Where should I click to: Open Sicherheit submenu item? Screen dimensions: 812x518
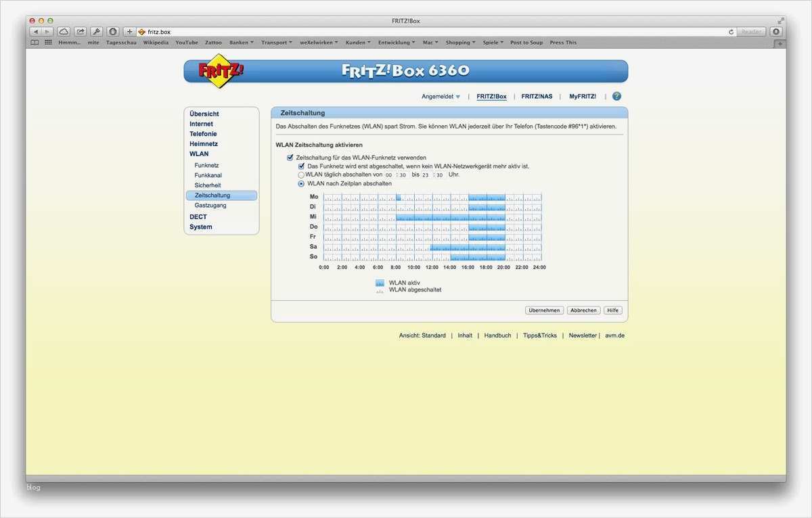[208, 185]
